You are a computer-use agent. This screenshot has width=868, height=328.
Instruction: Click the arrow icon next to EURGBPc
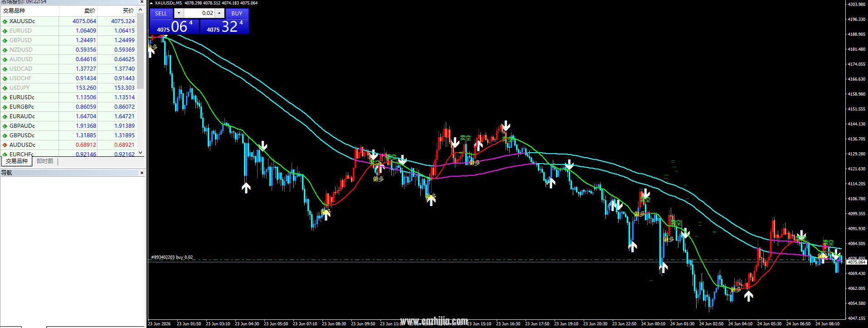[x=5, y=107]
